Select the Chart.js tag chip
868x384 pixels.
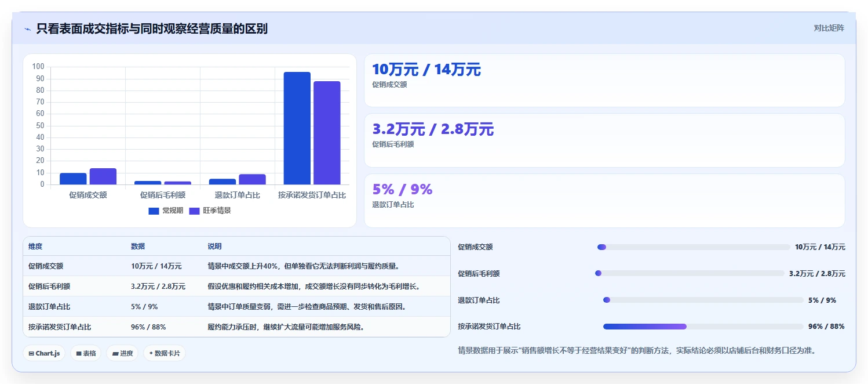[44, 353]
